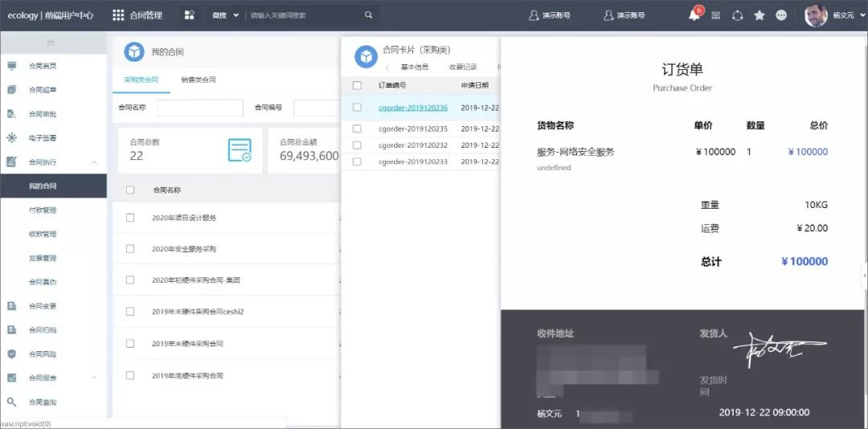Click the blue ¥100000 总计 amount

pyautogui.click(x=805, y=262)
